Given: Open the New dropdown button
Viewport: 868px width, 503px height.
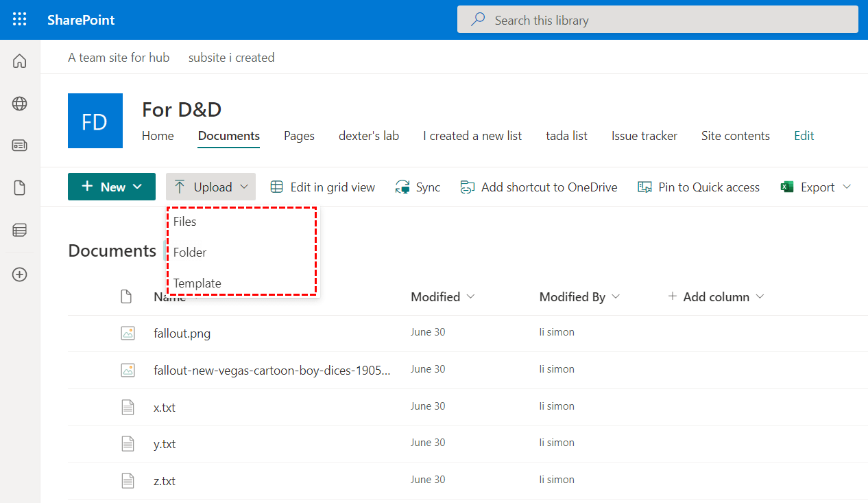Looking at the screenshot, I should pos(112,187).
